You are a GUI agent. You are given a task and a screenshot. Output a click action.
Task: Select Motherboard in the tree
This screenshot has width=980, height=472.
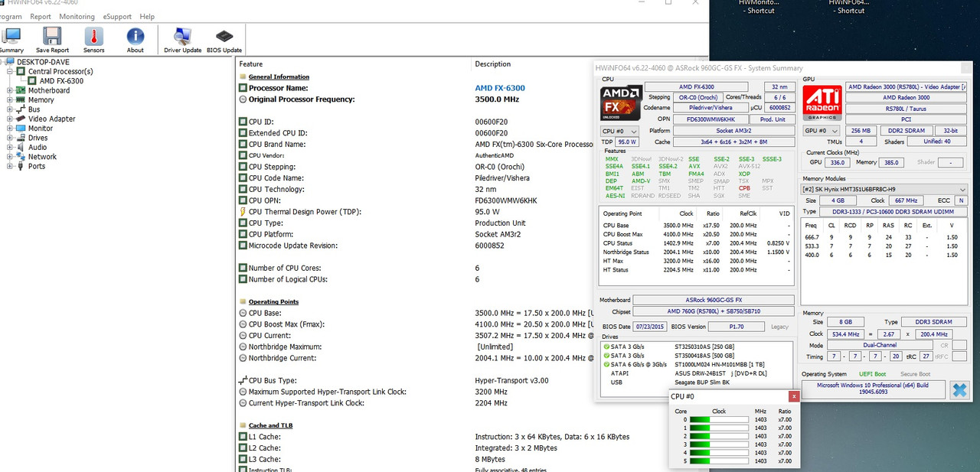(x=49, y=90)
